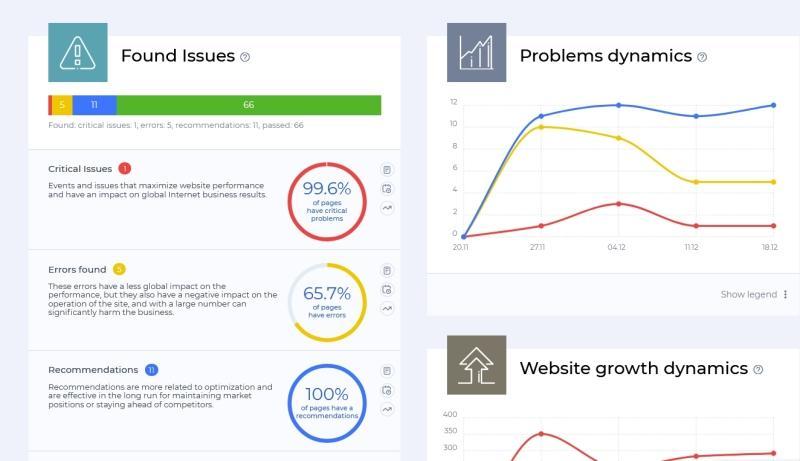Click the red Critical Issues count badge
Screen dimensions: 800x461
click(124, 168)
